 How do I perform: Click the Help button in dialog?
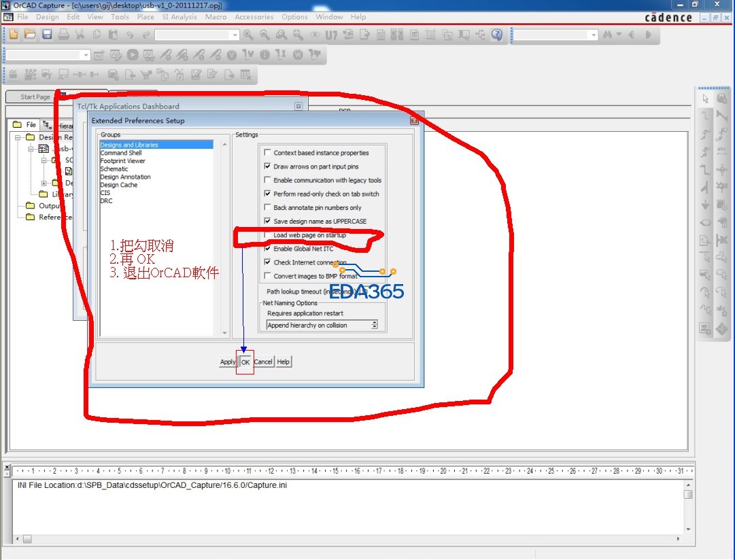click(x=283, y=362)
